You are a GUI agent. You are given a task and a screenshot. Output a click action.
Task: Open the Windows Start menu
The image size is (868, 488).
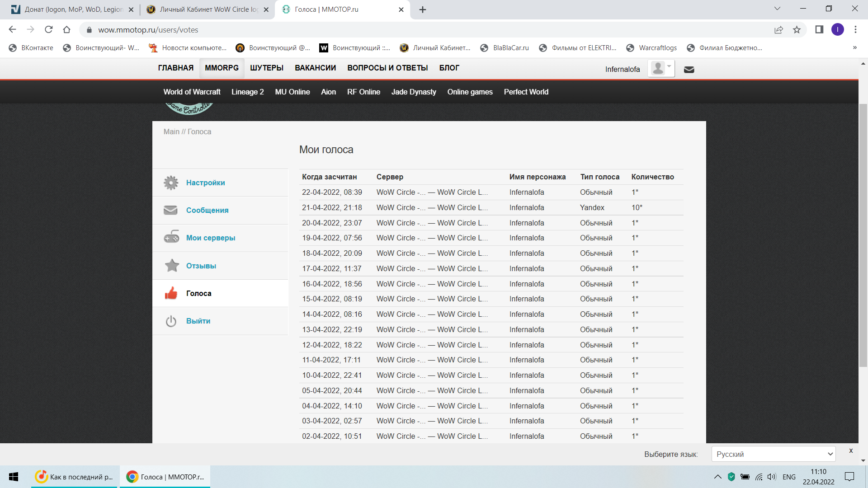pos(14,477)
